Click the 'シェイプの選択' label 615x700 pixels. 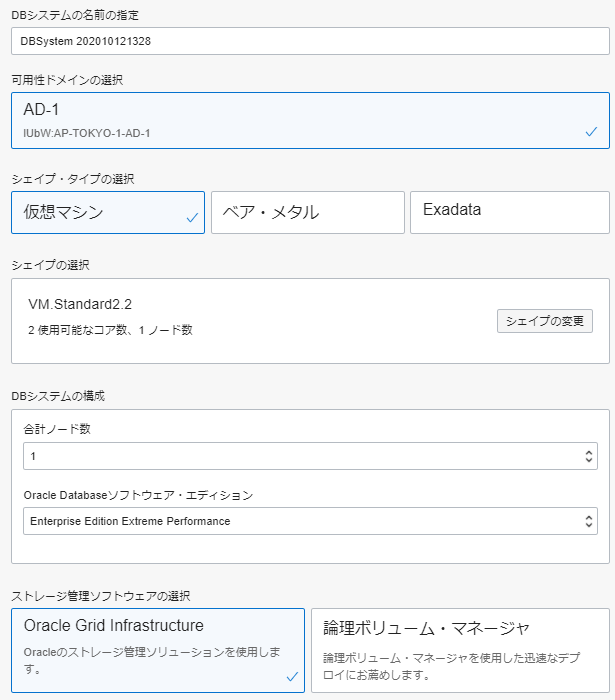click(50, 265)
